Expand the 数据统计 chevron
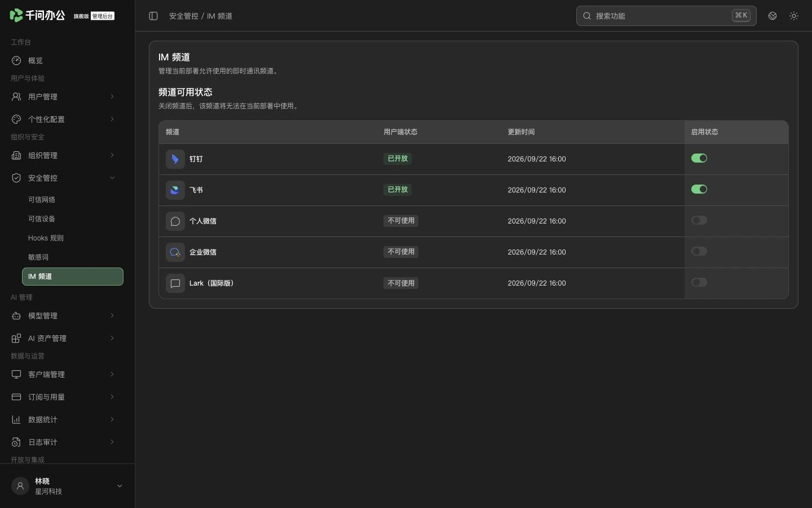The height and width of the screenshot is (508, 812). 112,419
